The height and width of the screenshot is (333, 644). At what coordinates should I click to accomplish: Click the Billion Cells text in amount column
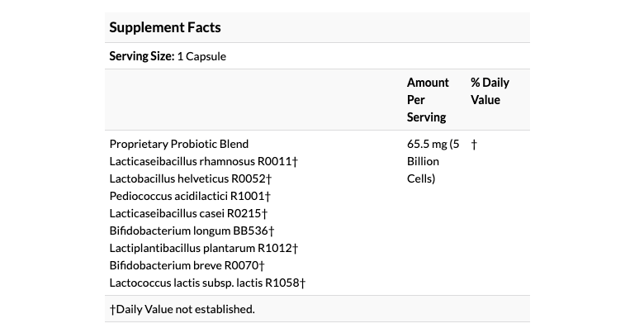(x=423, y=169)
